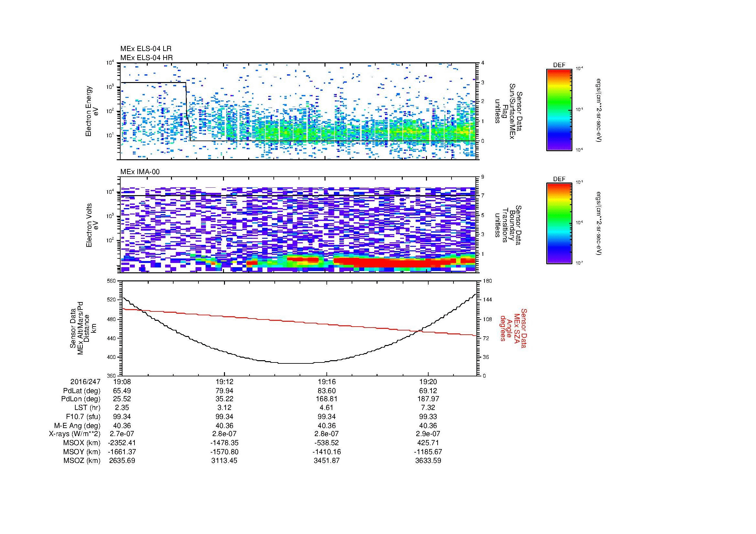The height and width of the screenshot is (534, 756).
Task: Click the Electron Volts eV axis label
Action: click(x=92, y=225)
